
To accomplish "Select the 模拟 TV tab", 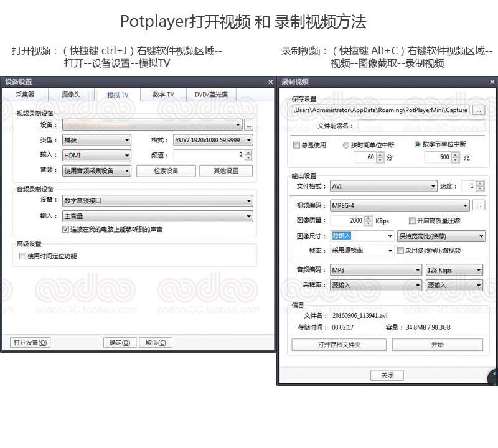I will pyautogui.click(x=118, y=95).
